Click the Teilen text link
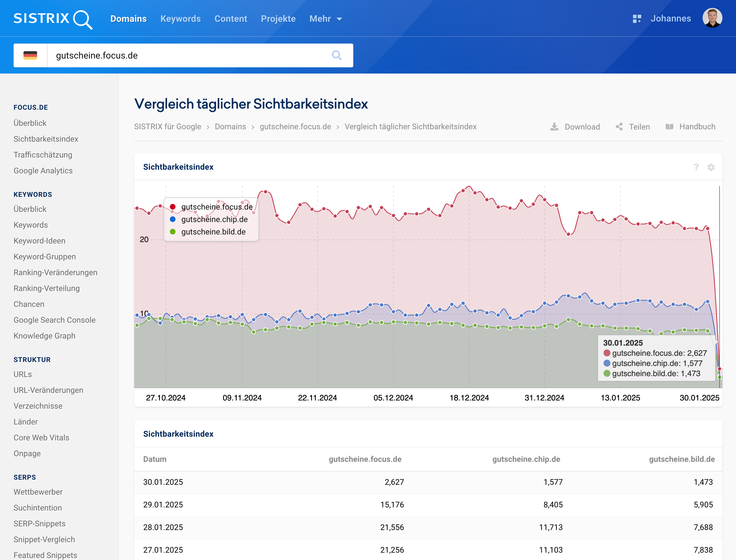 pos(639,127)
